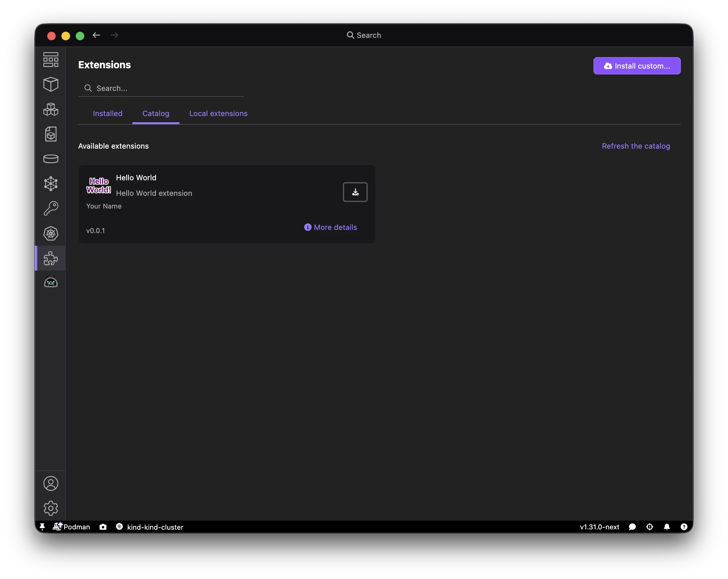
Task: Open the key icon in sidebar
Action: (x=51, y=208)
